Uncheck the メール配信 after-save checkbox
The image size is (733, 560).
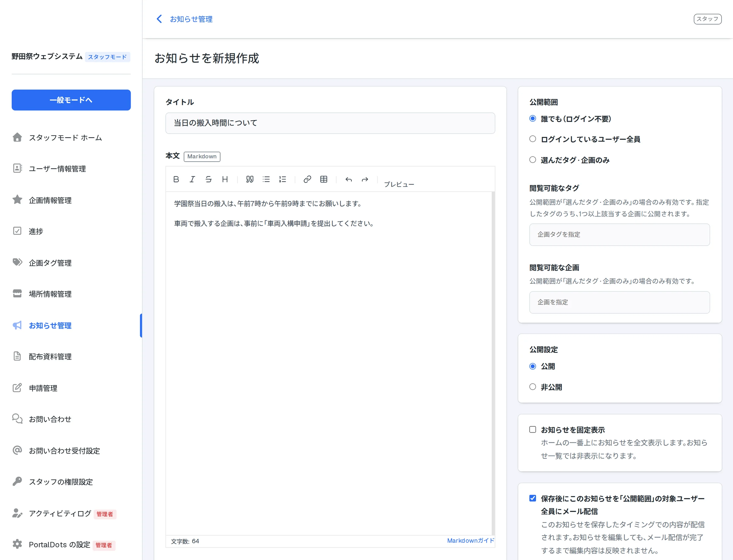[x=533, y=498]
